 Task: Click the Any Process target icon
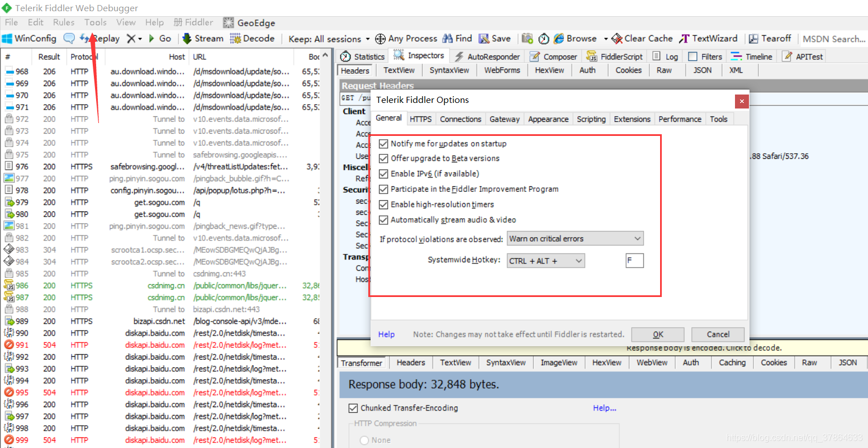coord(380,39)
